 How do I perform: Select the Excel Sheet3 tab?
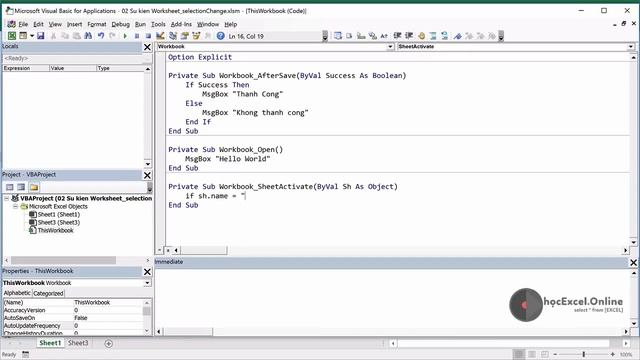[x=78, y=343]
